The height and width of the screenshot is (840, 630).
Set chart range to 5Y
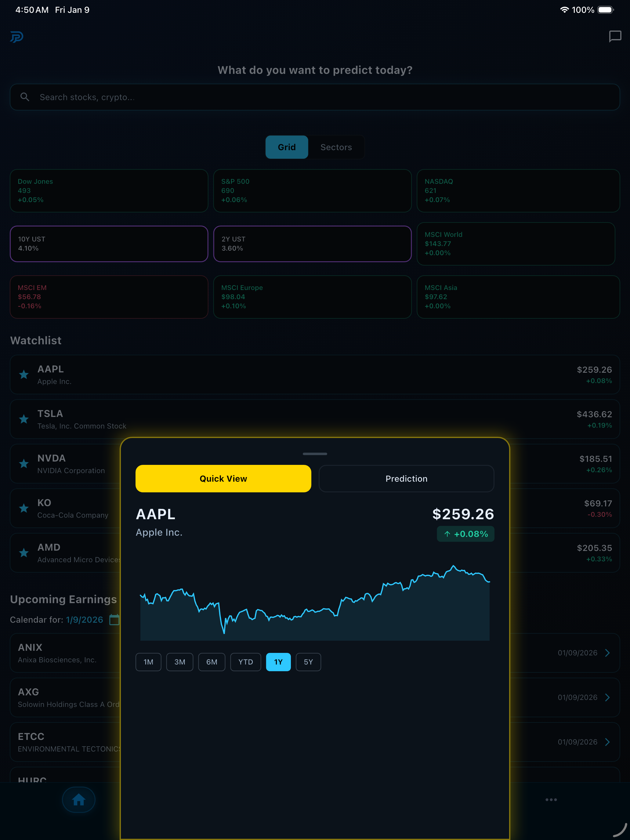[308, 662]
